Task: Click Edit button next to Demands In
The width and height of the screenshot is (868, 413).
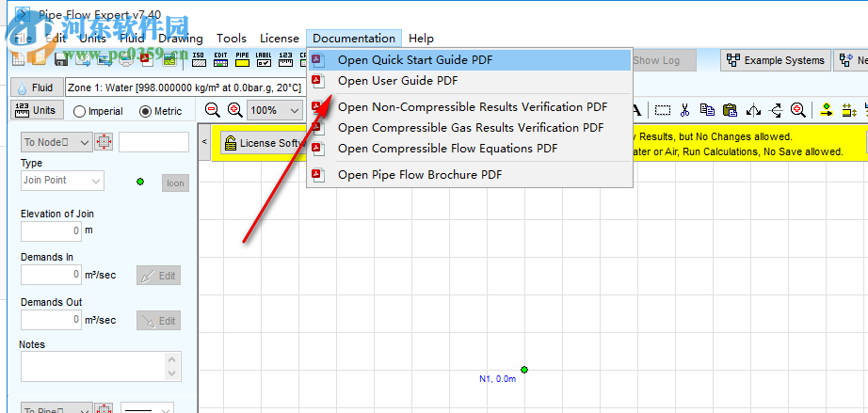Action: tap(158, 276)
